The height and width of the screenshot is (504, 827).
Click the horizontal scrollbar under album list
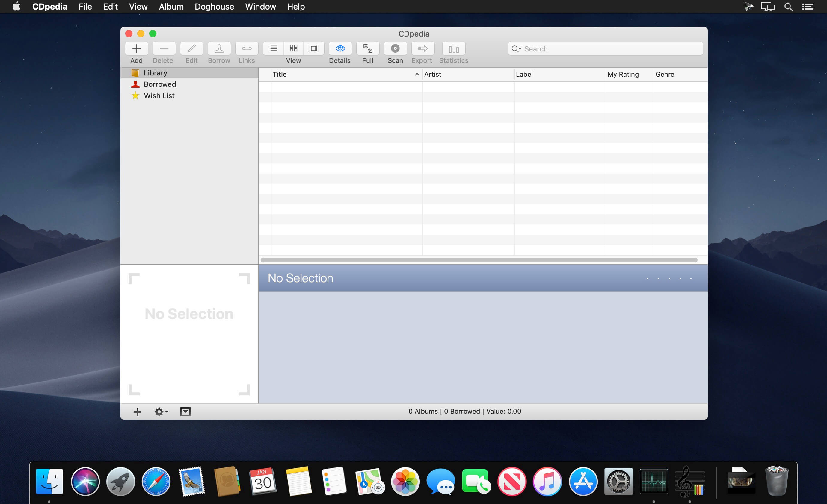point(479,260)
